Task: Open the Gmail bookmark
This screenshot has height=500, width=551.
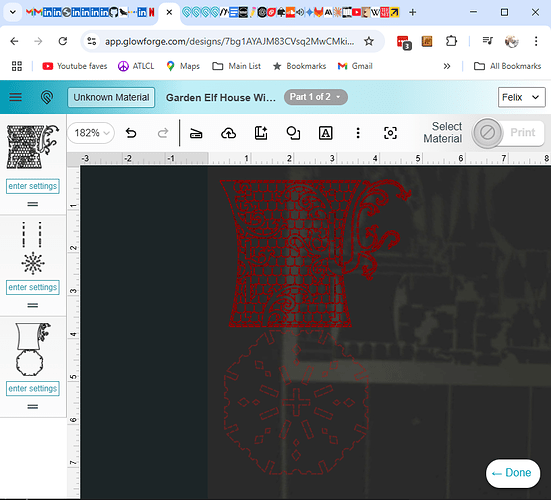Action: tap(355, 66)
